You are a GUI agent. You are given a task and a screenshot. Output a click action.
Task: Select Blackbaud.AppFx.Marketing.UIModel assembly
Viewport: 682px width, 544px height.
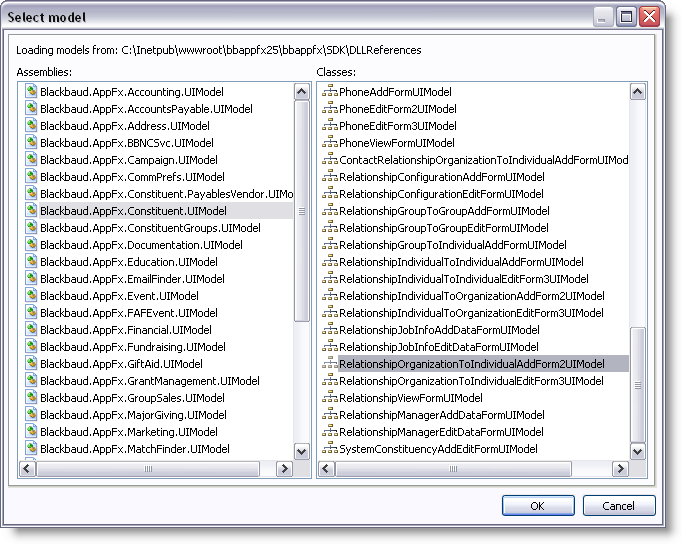[129, 431]
